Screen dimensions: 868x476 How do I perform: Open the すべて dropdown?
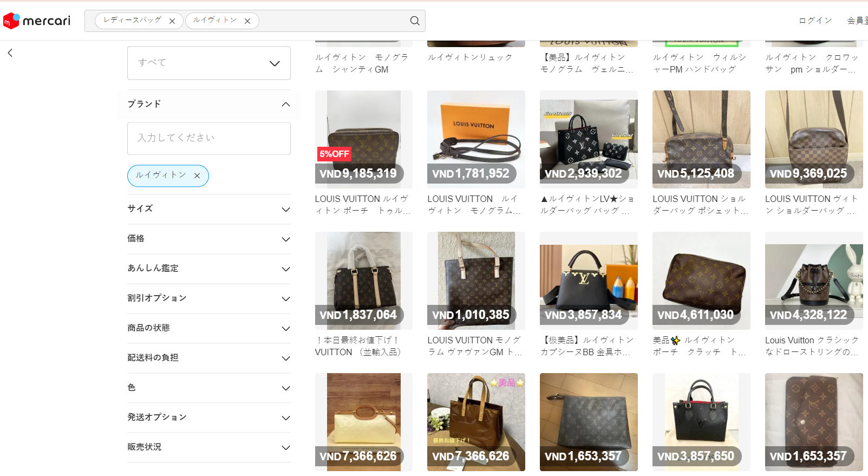209,63
